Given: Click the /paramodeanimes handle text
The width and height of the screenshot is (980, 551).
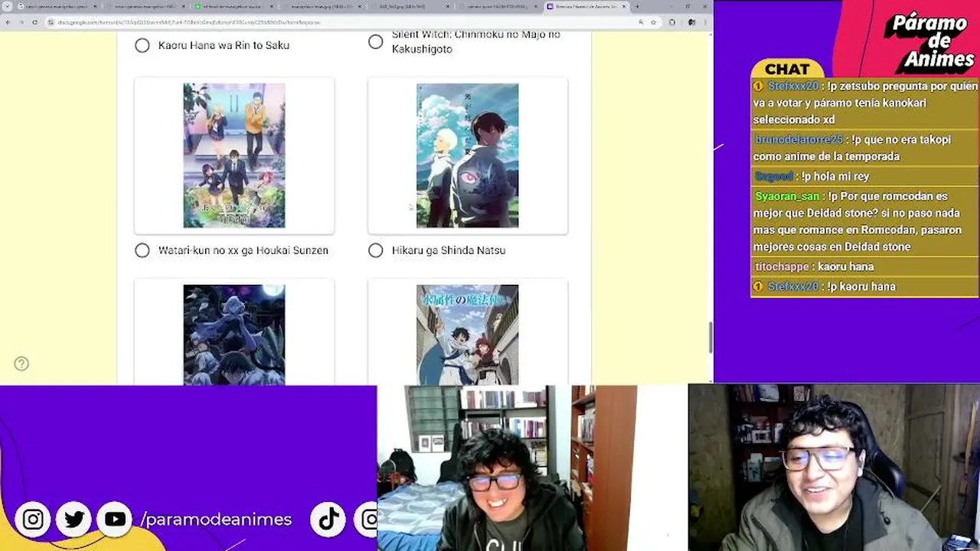Looking at the screenshot, I should (x=217, y=520).
